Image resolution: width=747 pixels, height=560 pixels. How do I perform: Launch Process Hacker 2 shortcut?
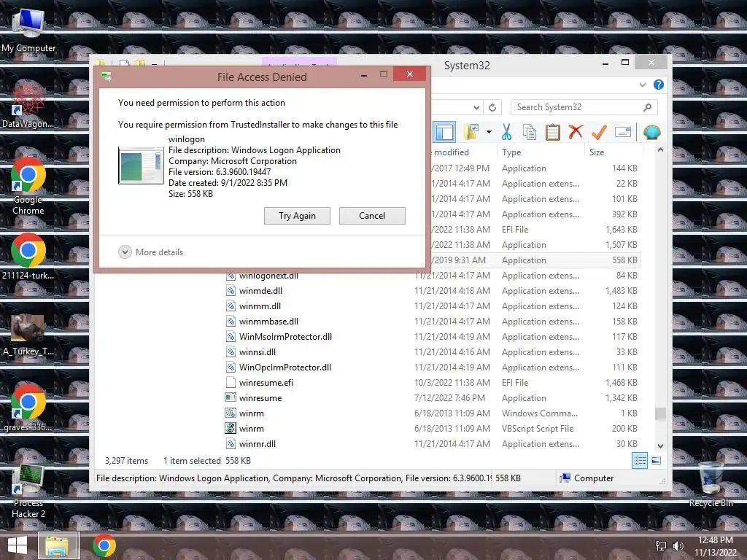(x=28, y=491)
